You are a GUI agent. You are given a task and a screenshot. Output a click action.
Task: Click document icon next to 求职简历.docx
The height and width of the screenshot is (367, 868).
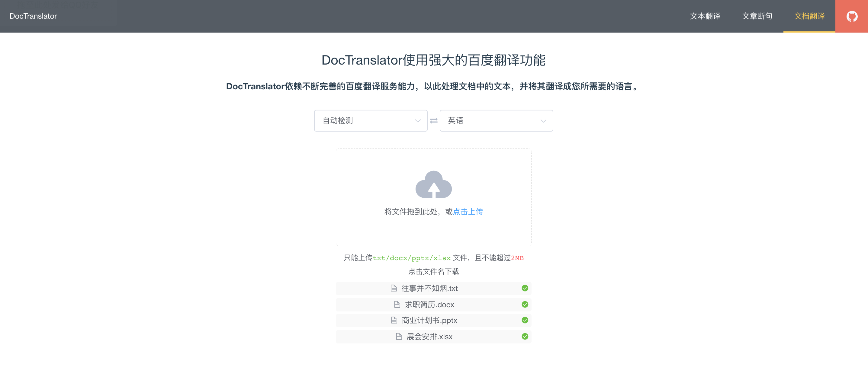coord(397,304)
